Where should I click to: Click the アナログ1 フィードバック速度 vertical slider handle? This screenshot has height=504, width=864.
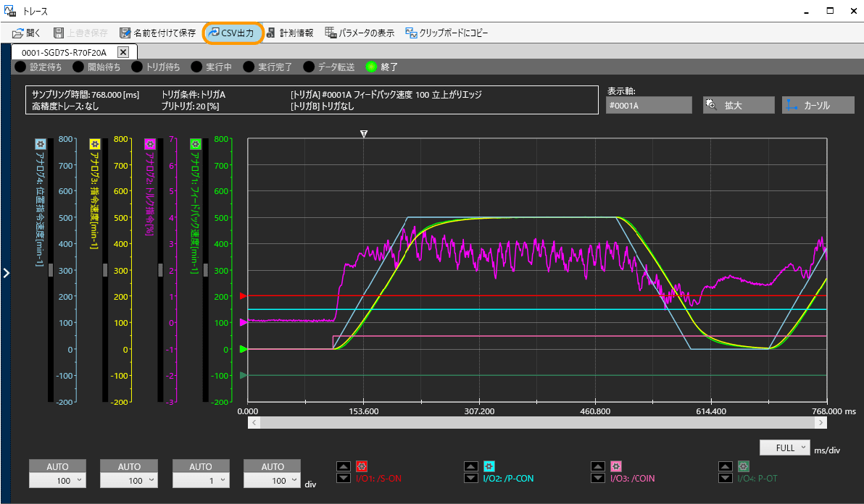click(x=206, y=269)
